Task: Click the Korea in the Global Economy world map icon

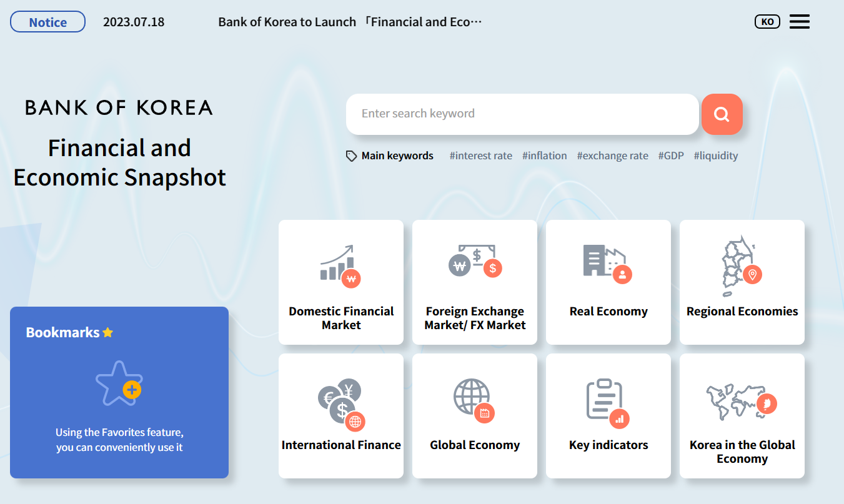Action: [x=742, y=402]
